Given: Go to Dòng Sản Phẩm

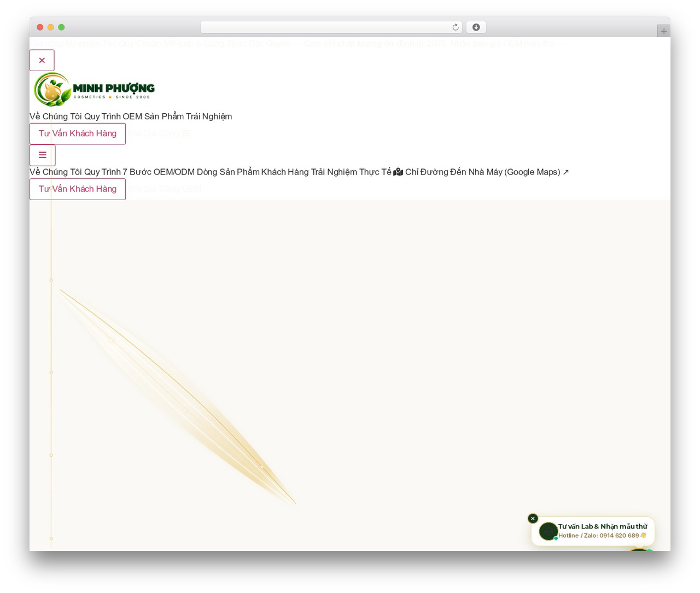Looking at the screenshot, I should pos(228,172).
